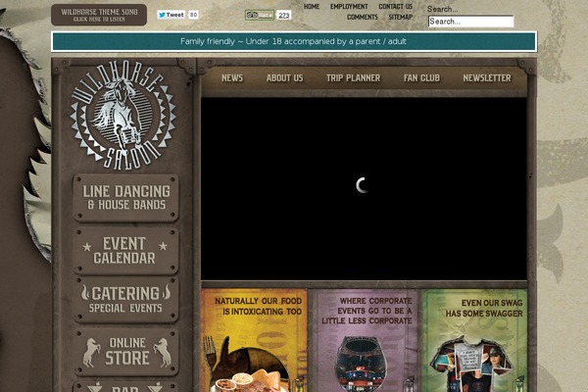The height and width of the screenshot is (392, 588).
Task: Go to the Home link
Action: pos(312,7)
